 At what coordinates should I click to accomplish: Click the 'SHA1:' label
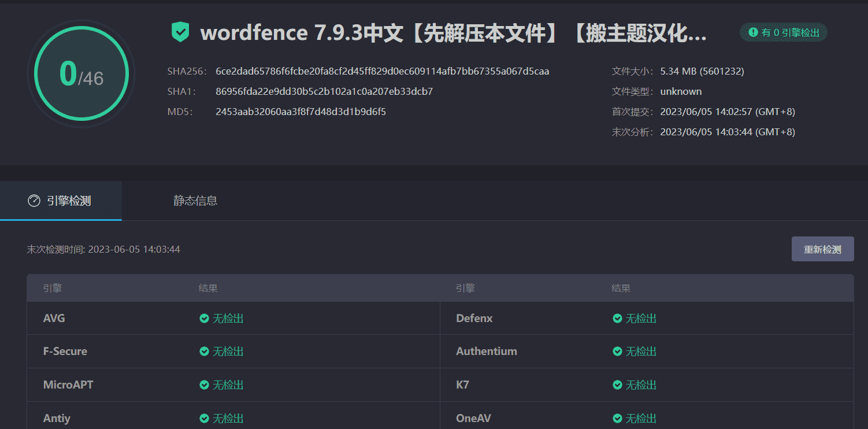click(x=181, y=91)
